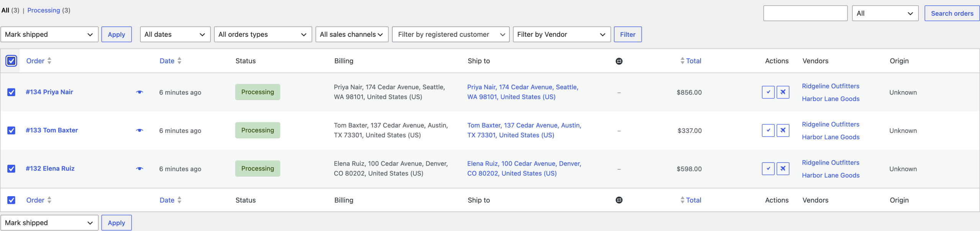Viewport: 980px width, 231px height.
Task: Show the All (3) orders view
Action: point(10,10)
